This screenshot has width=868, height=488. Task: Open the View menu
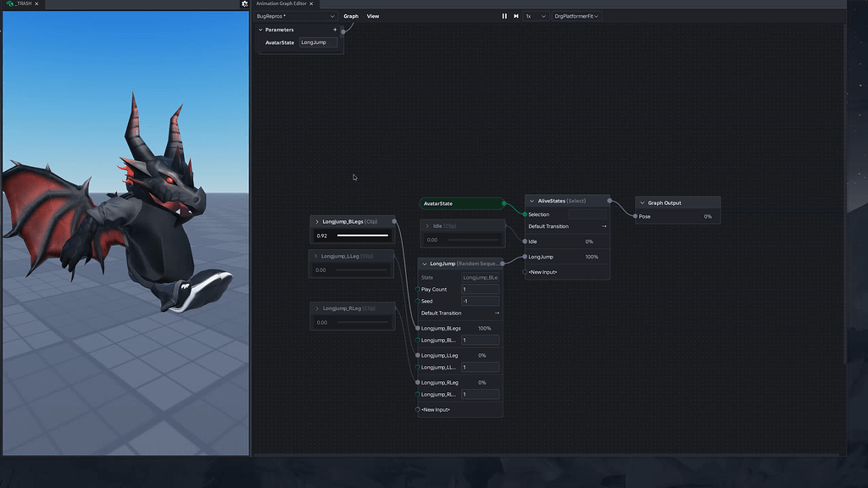(x=373, y=16)
